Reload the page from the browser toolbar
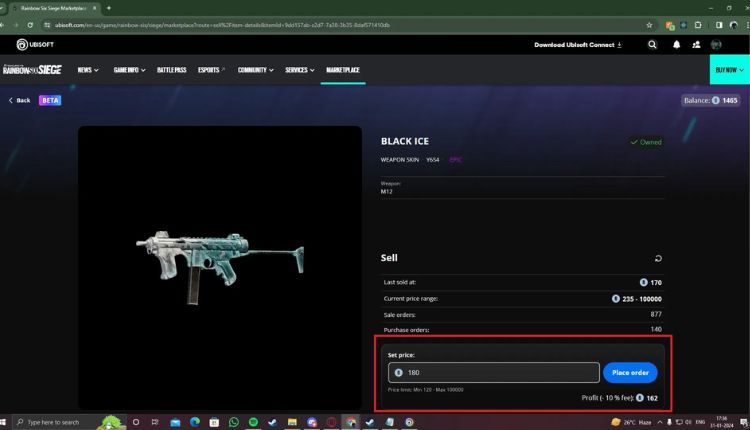This screenshot has width=750, height=430. pyautogui.click(x=30, y=25)
